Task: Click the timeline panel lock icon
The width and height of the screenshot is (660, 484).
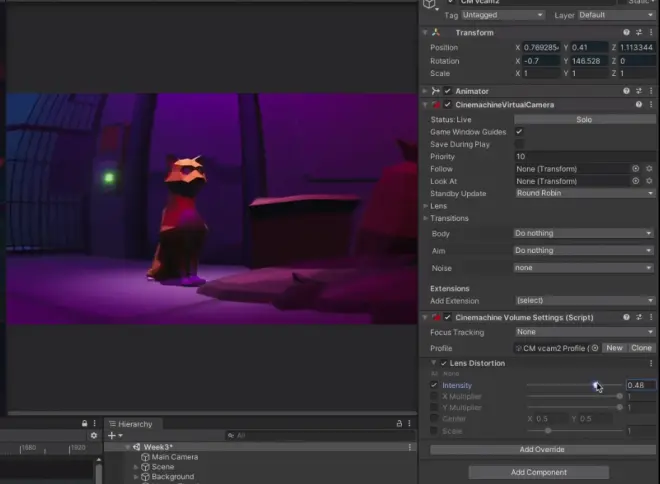Action: point(84,423)
